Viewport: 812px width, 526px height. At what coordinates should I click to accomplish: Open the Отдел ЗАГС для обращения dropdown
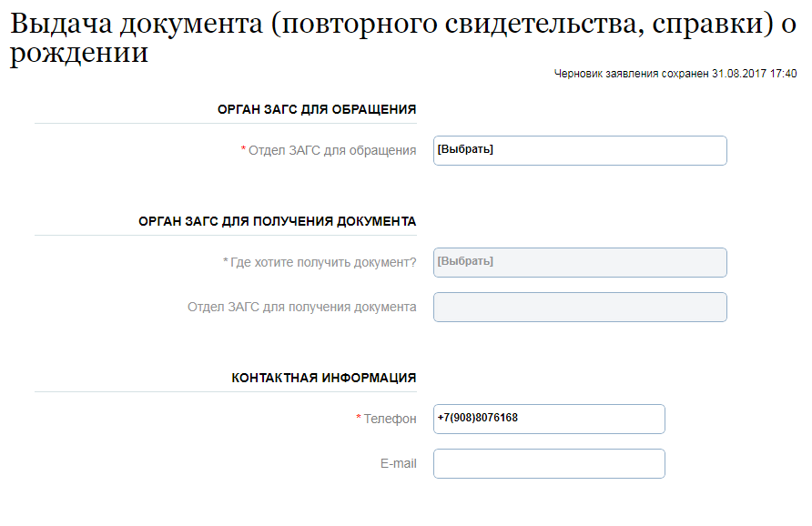click(x=580, y=150)
